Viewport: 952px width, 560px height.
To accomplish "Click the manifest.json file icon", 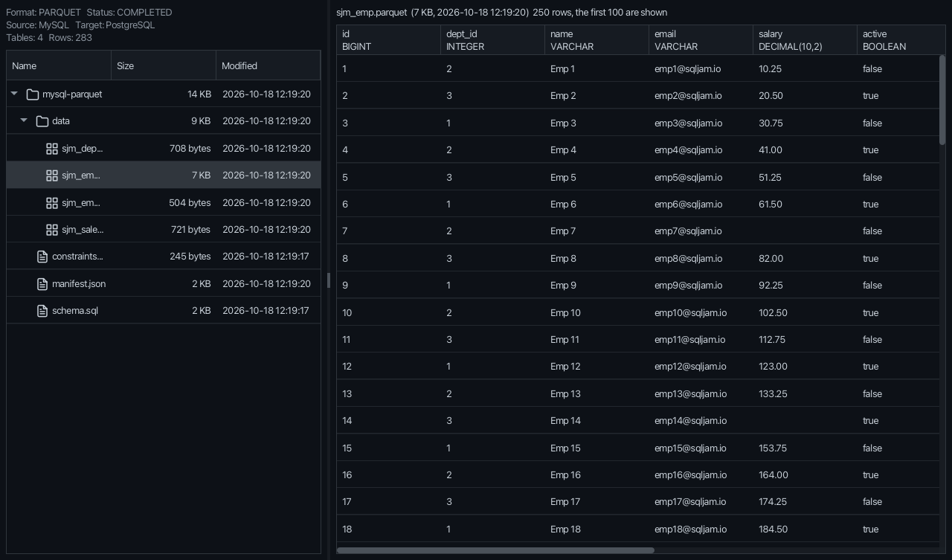I will coord(42,284).
